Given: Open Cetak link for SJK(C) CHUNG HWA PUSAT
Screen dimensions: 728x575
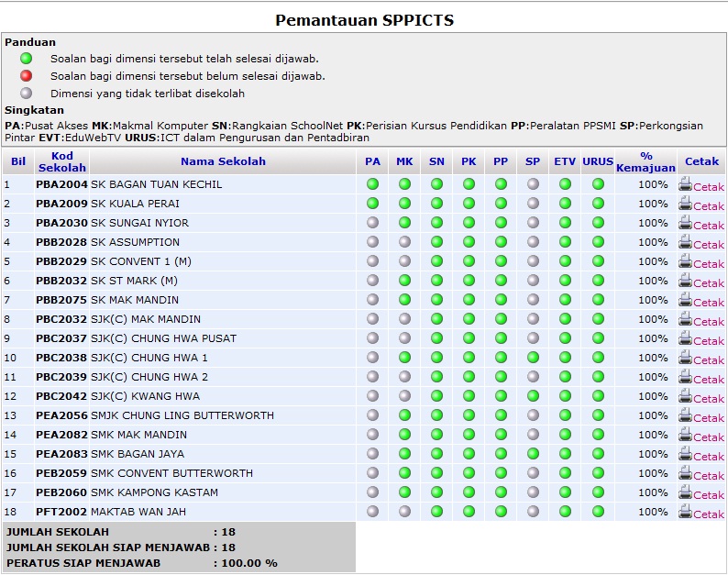Looking at the screenshot, I should 709,341.
